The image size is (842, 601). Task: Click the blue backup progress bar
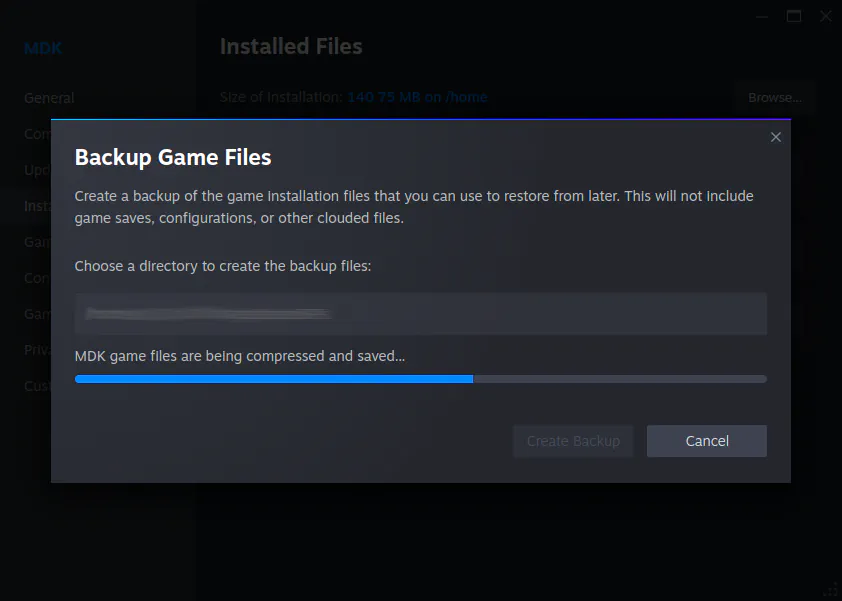pos(420,379)
